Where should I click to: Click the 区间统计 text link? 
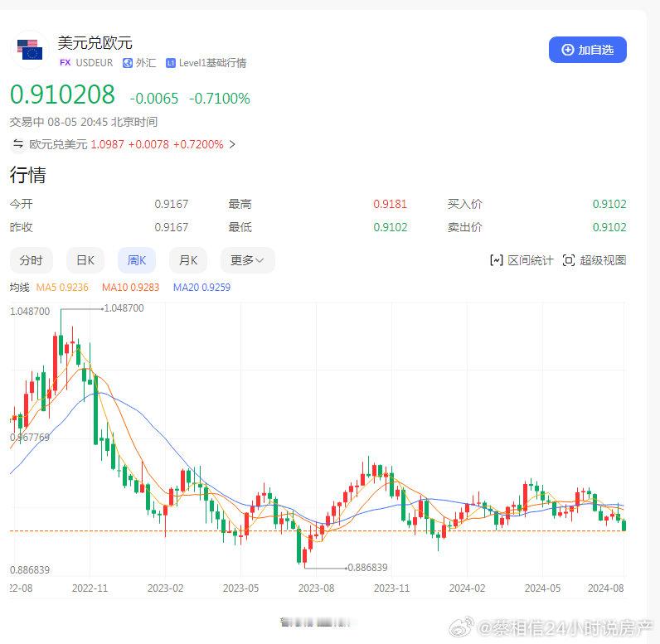click(531, 260)
